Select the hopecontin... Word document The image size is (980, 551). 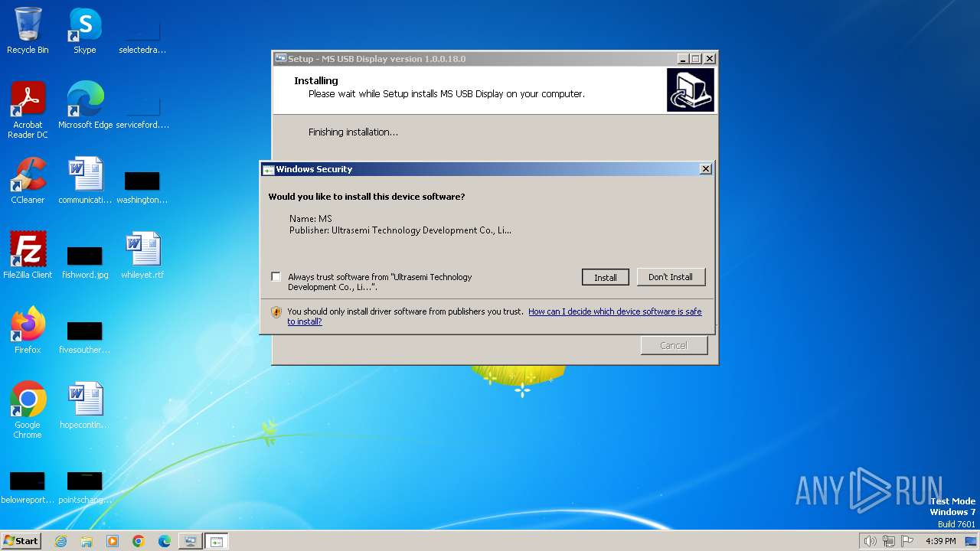[84, 406]
